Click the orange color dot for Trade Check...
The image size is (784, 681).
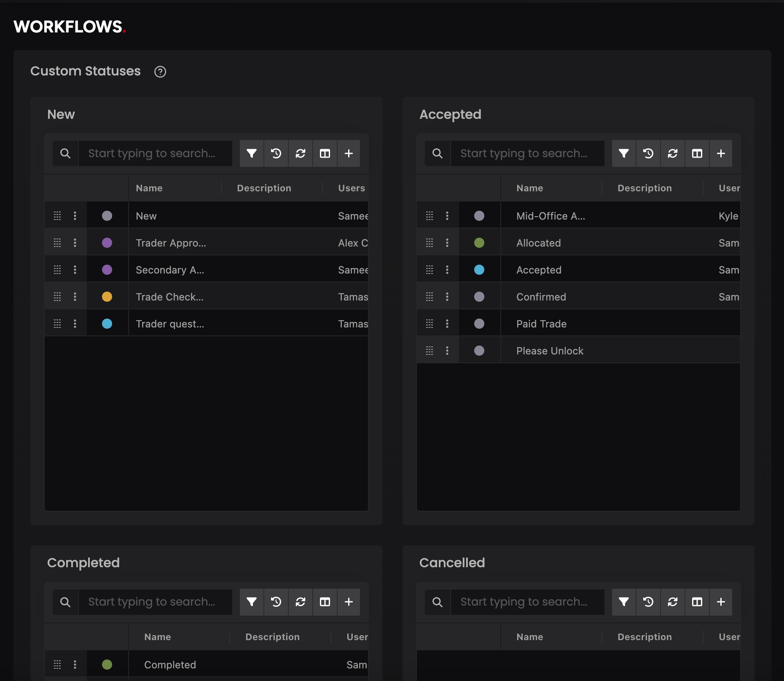(x=107, y=297)
